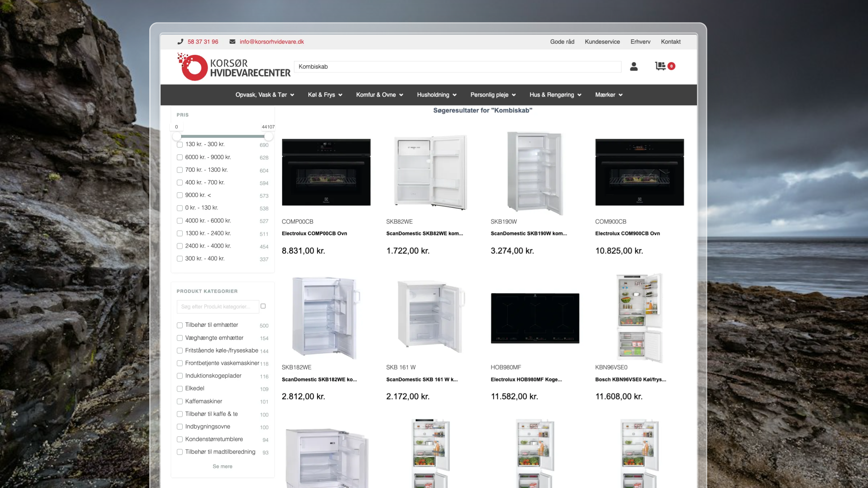Check Indbygningsovne category
The width and height of the screenshot is (868, 488).
[180, 427]
